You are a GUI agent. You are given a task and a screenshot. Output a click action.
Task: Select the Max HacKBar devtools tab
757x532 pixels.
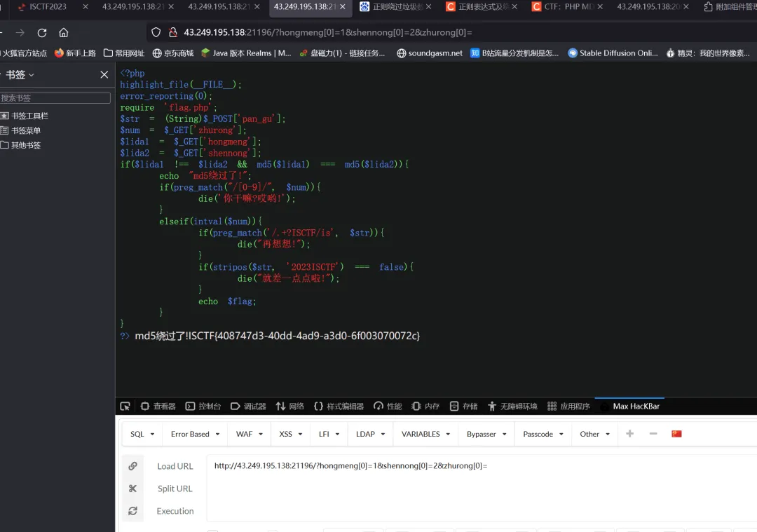(630, 407)
